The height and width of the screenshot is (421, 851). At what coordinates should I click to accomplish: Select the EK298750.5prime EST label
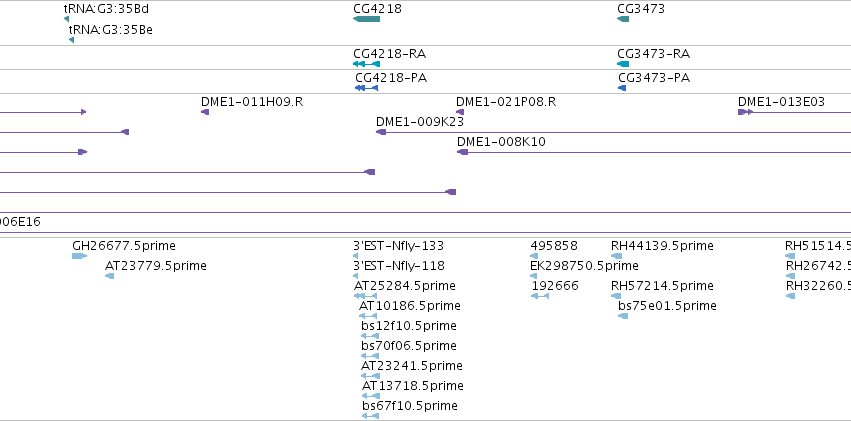coord(584,266)
